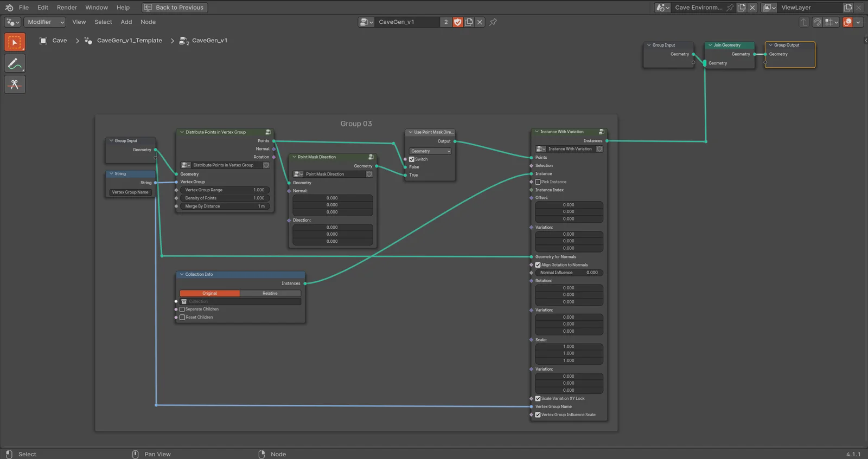This screenshot has height=459, width=868.
Task: Go to parent node tree arrow
Action: pyautogui.click(x=804, y=22)
